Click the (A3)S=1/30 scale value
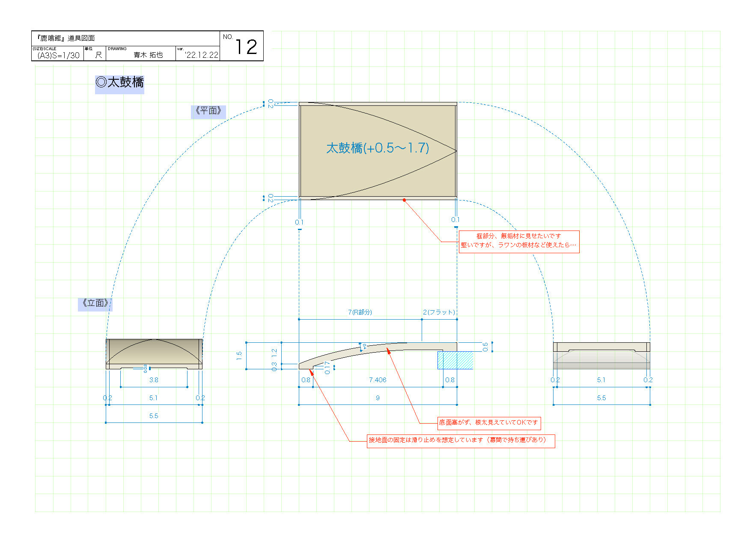 coord(58,55)
